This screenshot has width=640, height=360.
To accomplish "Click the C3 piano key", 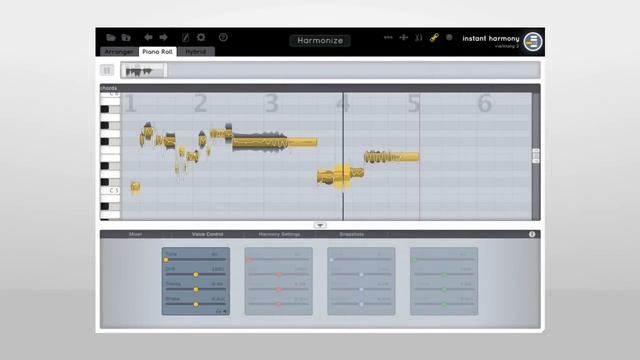I will click(110, 191).
